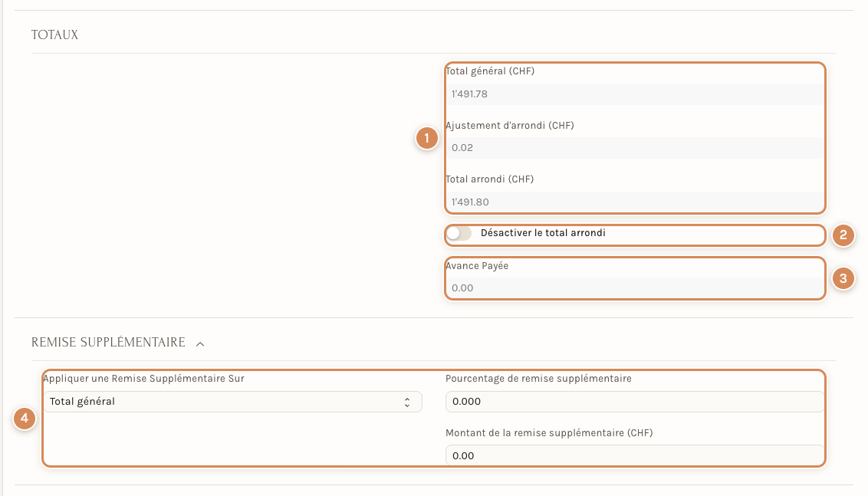Open the Appliquer une Remise Supplémentaire Sur dropdown

(x=232, y=402)
